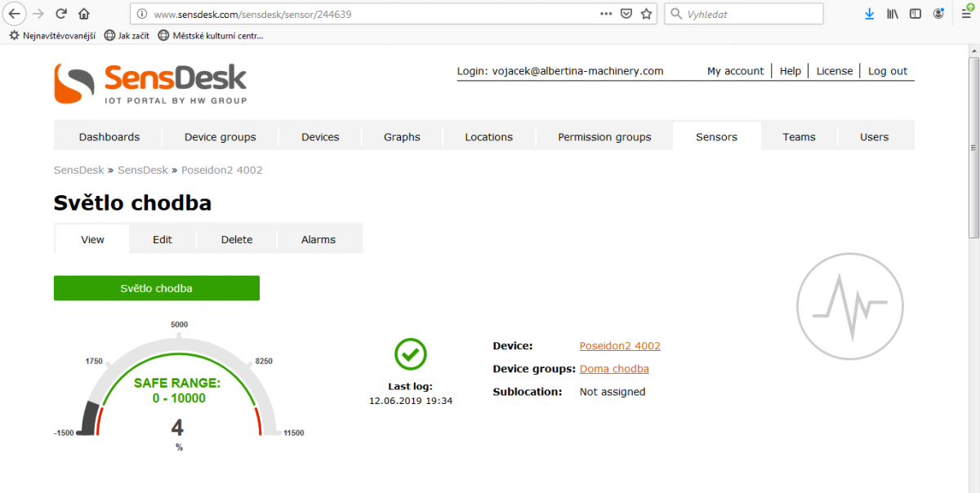Click the SensDesk logo

[x=150, y=83]
